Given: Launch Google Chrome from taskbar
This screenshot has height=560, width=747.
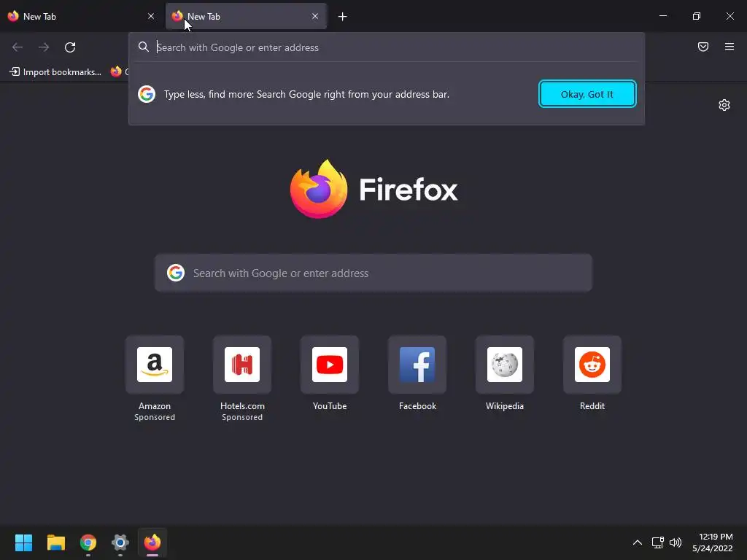Looking at the screenshot, I should click(x=88, y=542).
